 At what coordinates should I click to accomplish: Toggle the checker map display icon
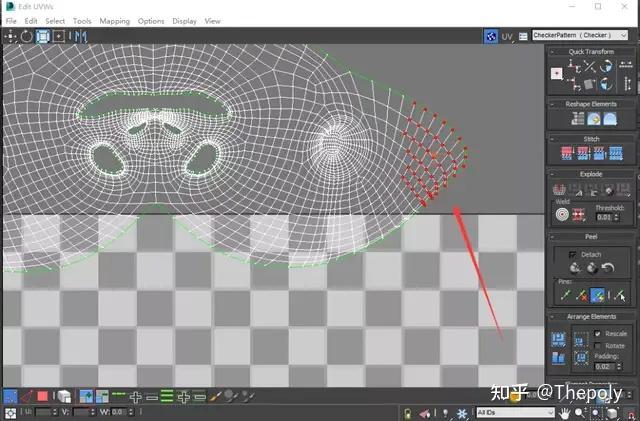point(491,36)
